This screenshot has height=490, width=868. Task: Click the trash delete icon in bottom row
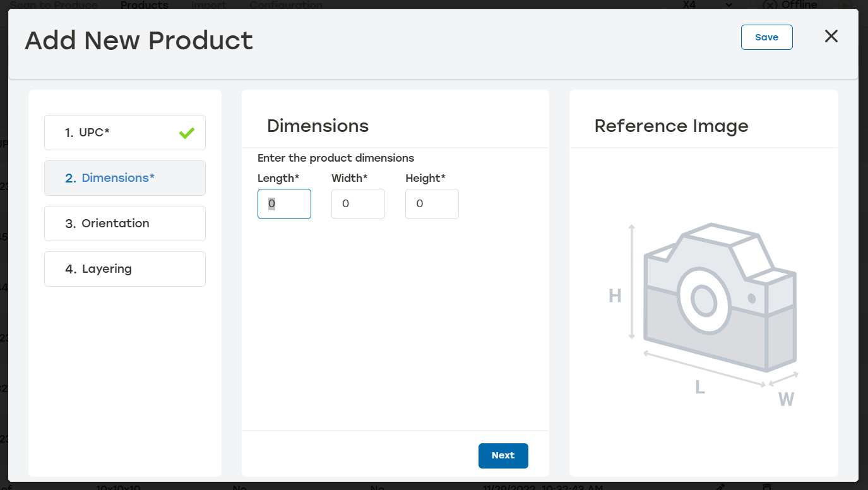[x=767, y=487]
